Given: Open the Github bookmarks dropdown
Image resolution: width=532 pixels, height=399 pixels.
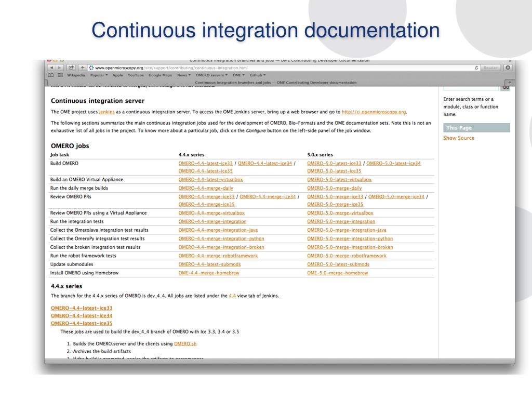Looking at the screenshot, I should 258,75.
